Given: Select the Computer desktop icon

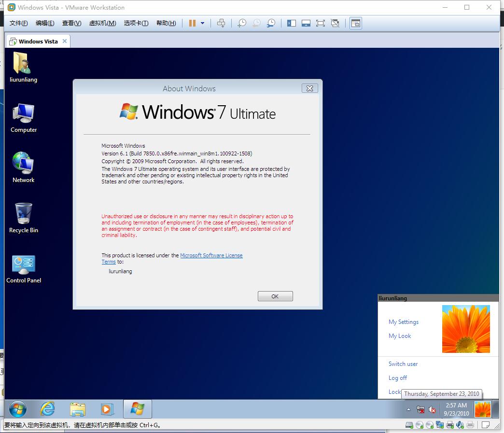Looking at the screenshot, I should 24,118.
